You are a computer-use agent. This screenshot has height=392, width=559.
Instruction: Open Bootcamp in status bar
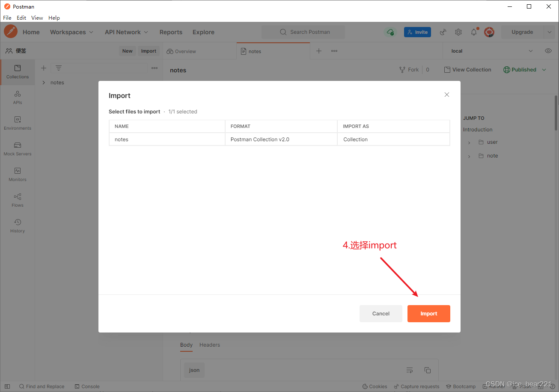461,386
